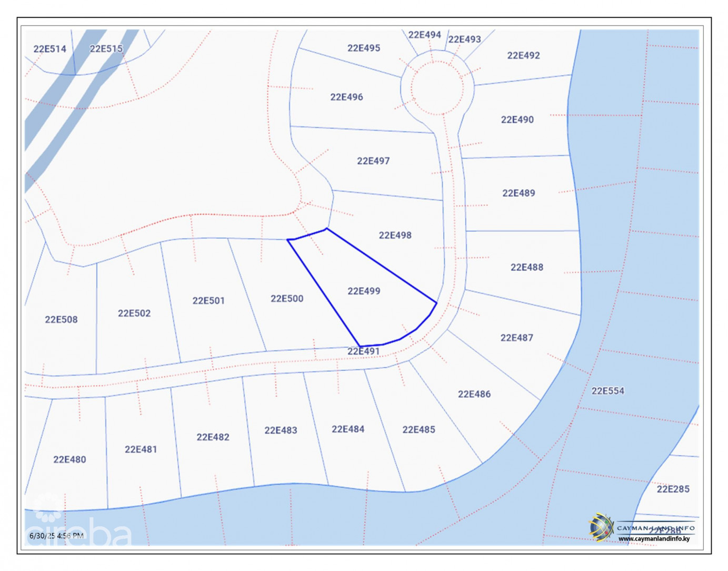The height and width of the screenshot is (571, 728).
Task: Select parcel 22E515 at top left
Action: click(106, 48)
